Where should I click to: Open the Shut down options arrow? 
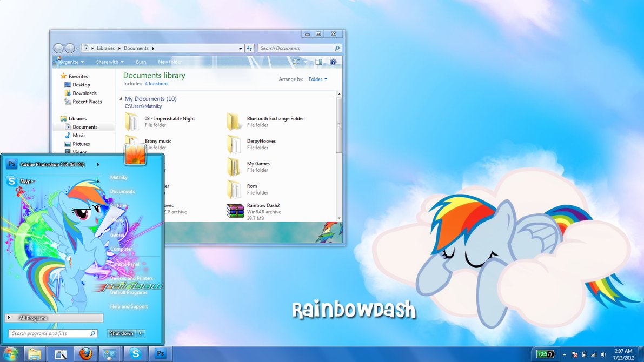(x=141, y=333)
